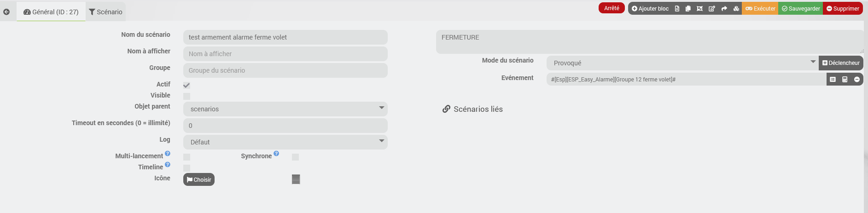Open the Mode du scénario dropdown

tap(682, 63)
